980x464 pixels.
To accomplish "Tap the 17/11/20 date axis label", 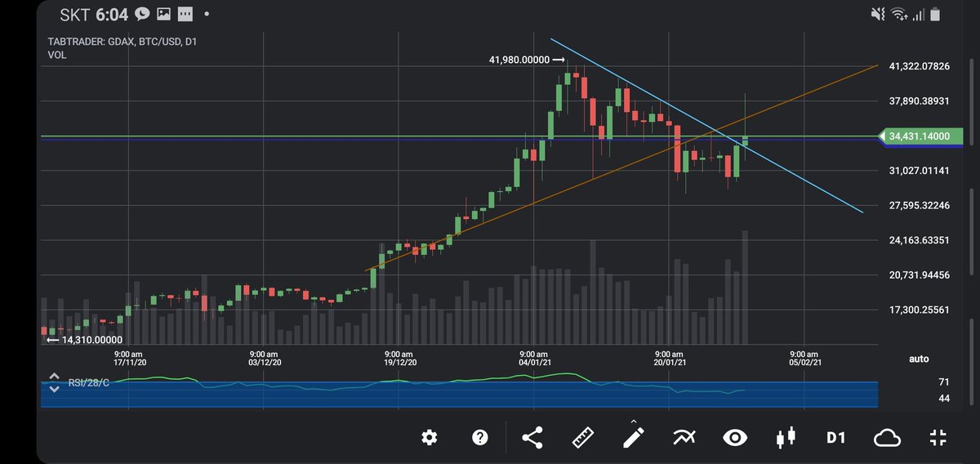I will pyautogui.click(x=130, y=362).
